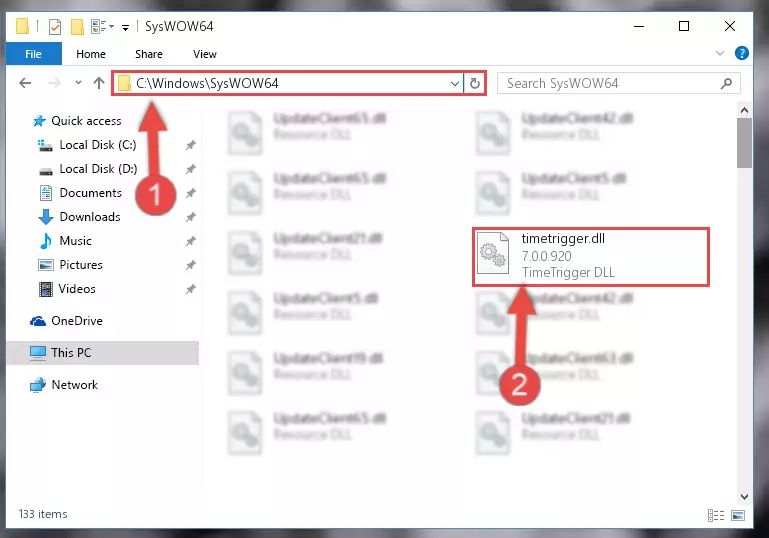Viewport: 769px width, 538px height.
Task: Expand the ribbon with the chevron
Action: tap(719, 53)
